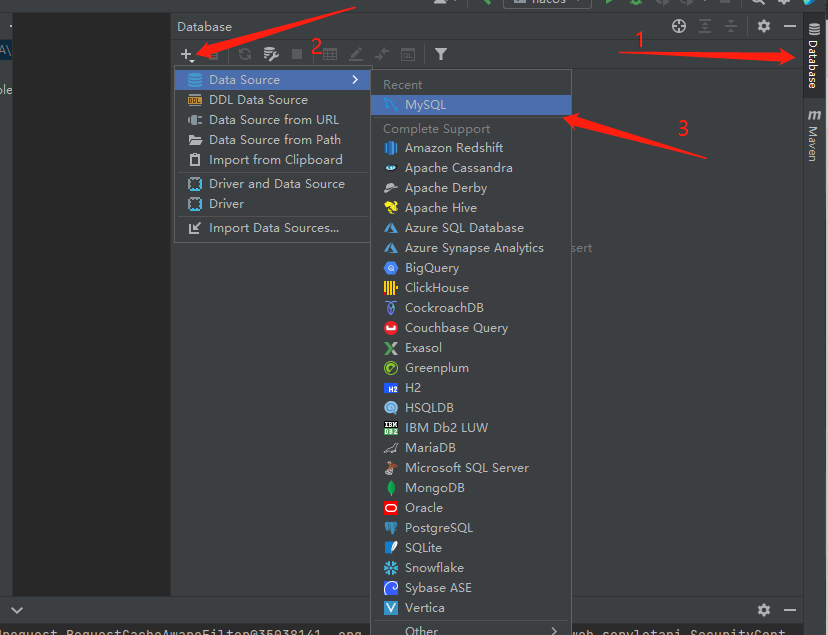Click the bottom panel gear settings icon

pyautogui.click(x=764, y=610)
